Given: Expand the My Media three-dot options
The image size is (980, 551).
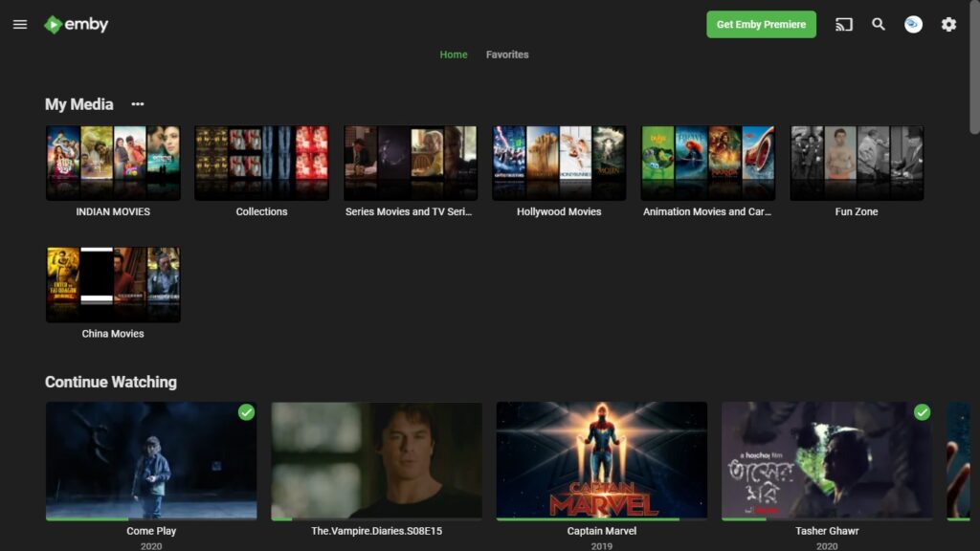Looking at the screenshot, I should (138, 104).
